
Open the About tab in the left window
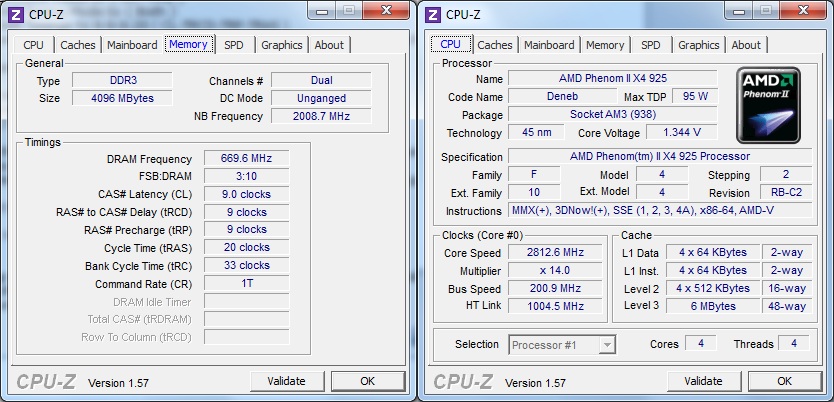pos(329,45)
